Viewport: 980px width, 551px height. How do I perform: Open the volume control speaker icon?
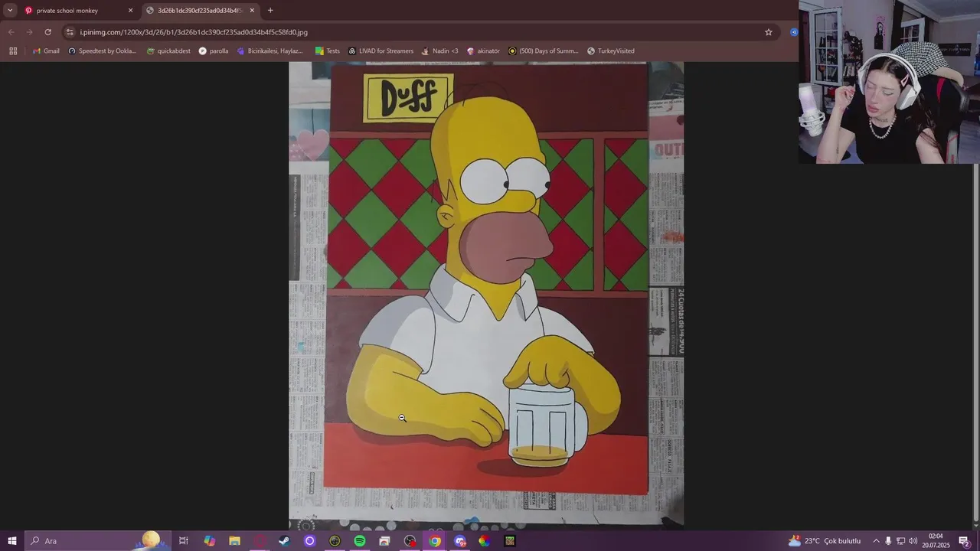(x=913, y=541)
